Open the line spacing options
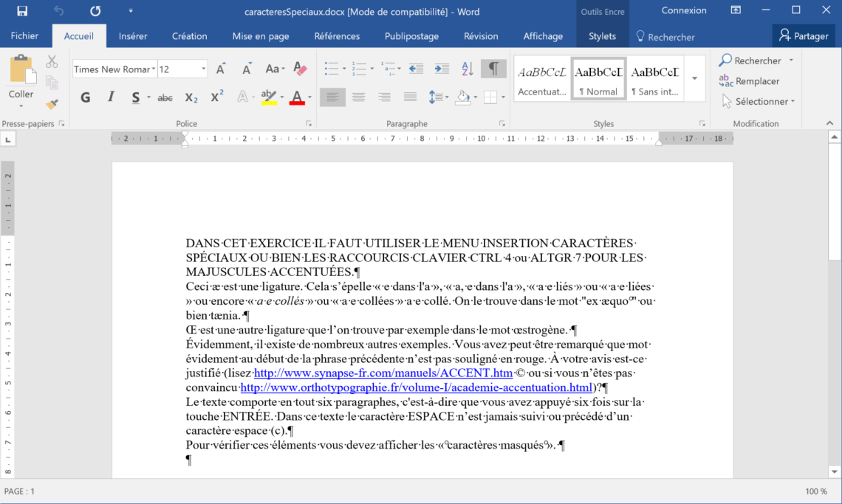The height and width of the screenshot is (504, 842). pos(438,97)
